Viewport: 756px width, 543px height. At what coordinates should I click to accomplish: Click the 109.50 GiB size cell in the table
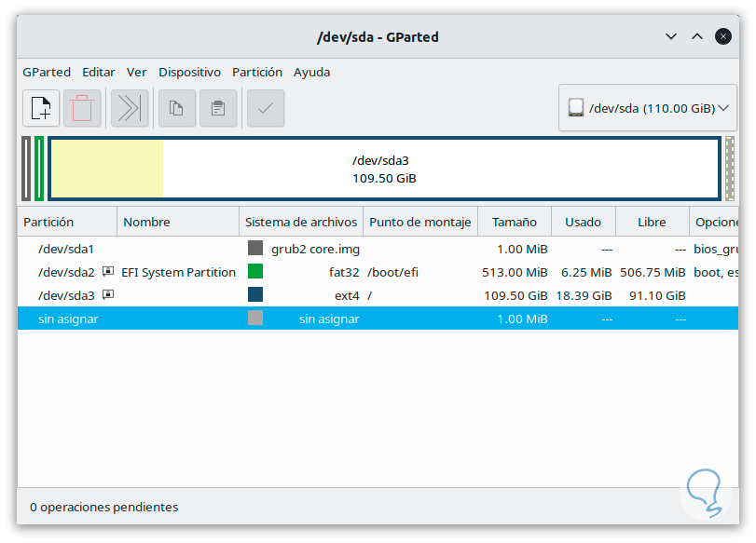pyautogui.click(x=515, y=295)
